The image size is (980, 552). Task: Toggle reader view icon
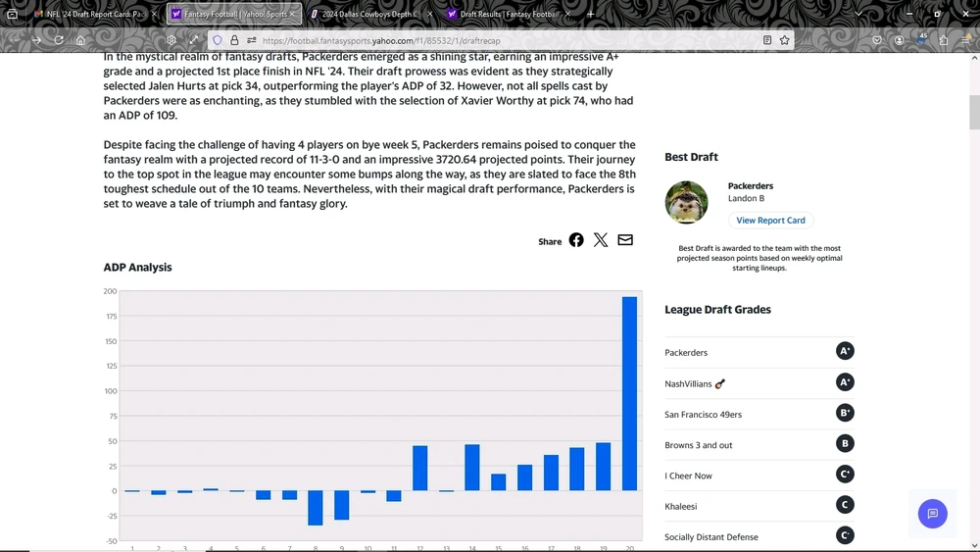point(767,40)
